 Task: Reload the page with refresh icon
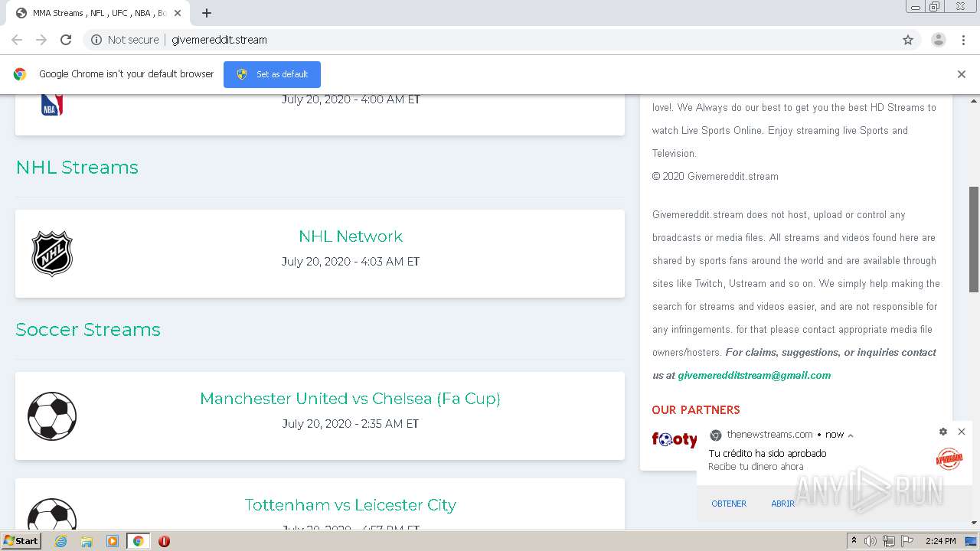[66, 40]
